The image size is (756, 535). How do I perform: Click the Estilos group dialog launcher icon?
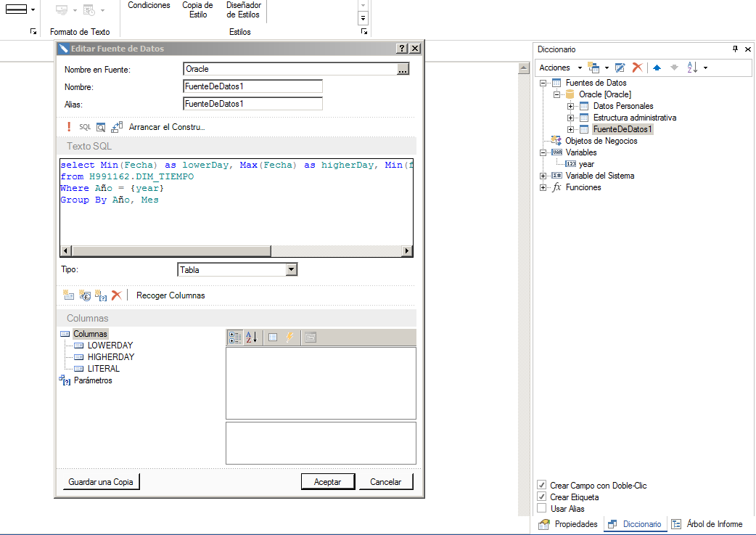[x=364, y=31]
